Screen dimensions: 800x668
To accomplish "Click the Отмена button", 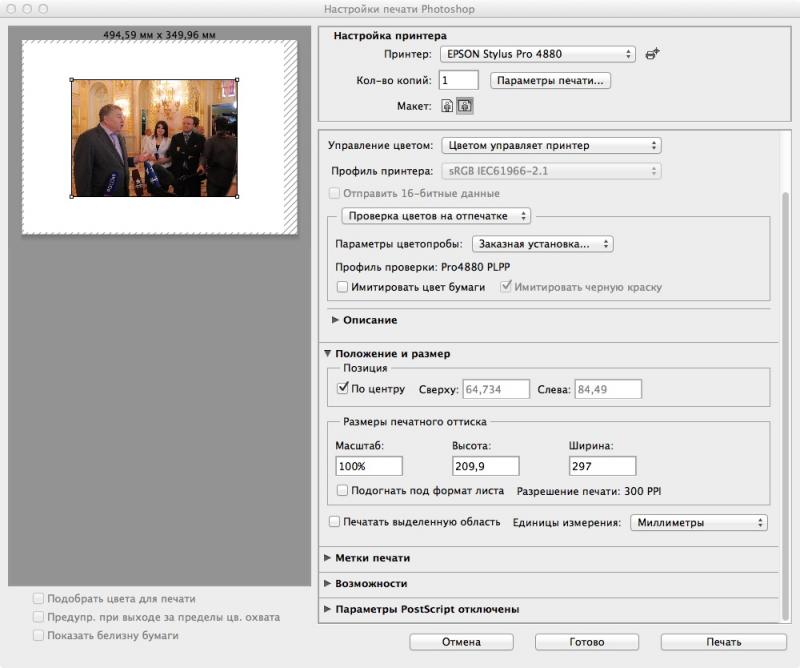I will click(x=461, y=642).
